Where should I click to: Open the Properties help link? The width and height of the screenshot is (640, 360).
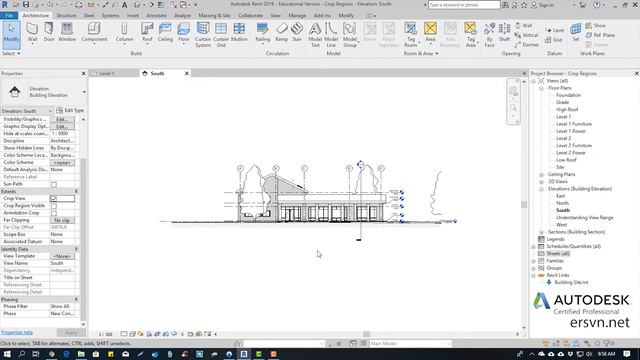pyautogui.click(x=17, y=332)
